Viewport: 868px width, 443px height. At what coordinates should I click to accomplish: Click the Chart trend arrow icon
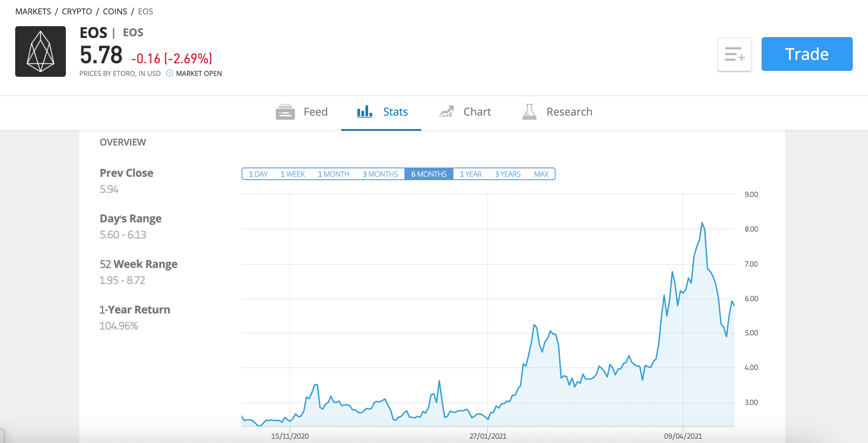click(446, 111)
